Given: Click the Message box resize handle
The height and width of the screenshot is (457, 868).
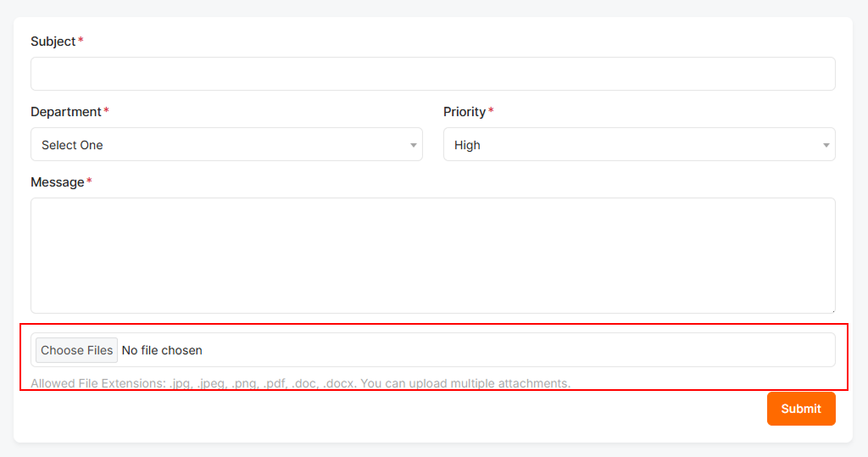Looking at the screenshot, I should (x=832, y=310).
